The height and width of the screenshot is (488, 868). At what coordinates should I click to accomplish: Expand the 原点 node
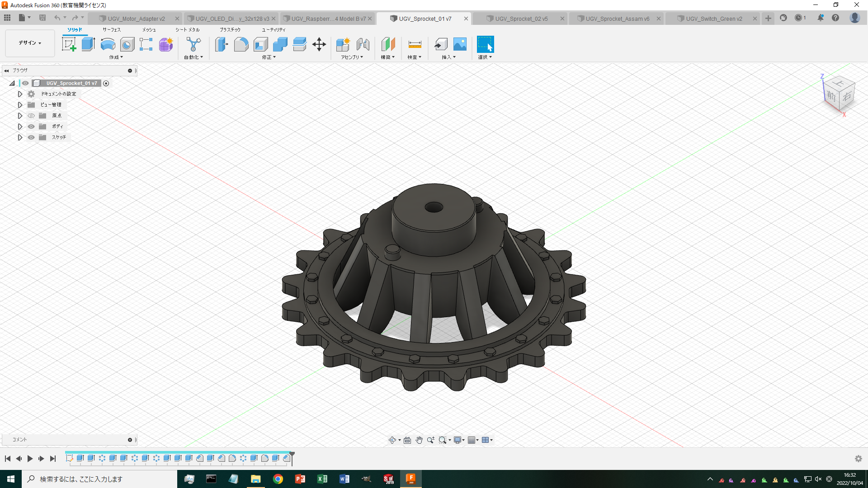(20, 116)
